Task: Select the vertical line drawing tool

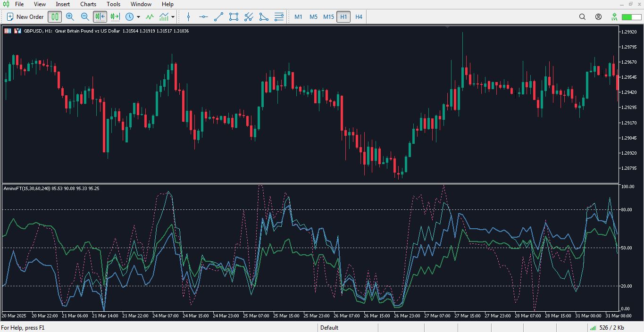Action: [189, 17]
